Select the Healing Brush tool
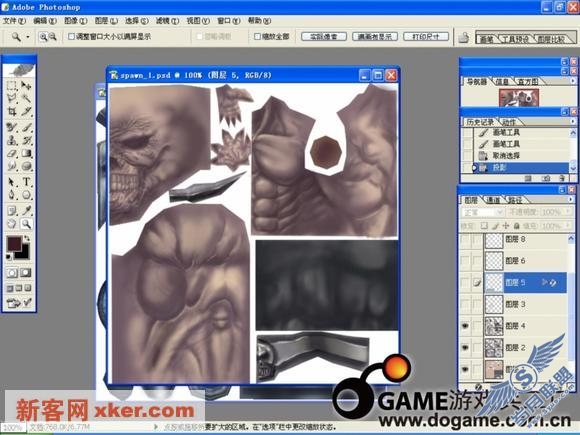The image size is (580, 435). click(11, 128)
